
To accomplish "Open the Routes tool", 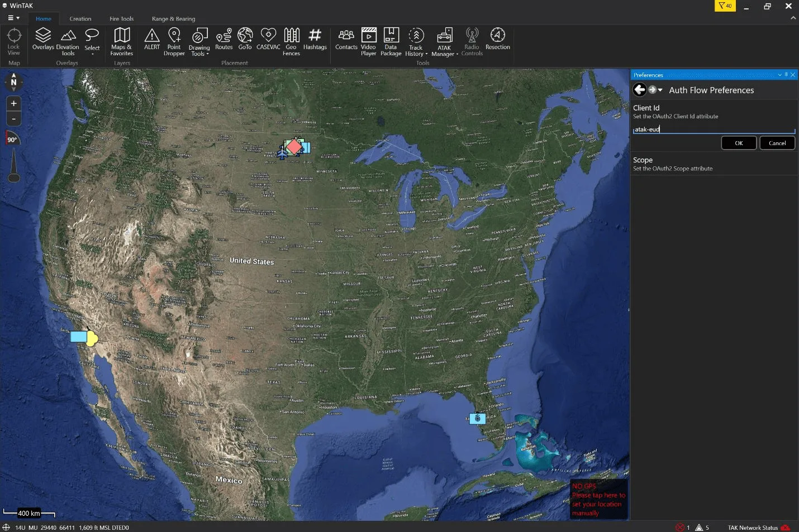I will [x=223, y=40].
